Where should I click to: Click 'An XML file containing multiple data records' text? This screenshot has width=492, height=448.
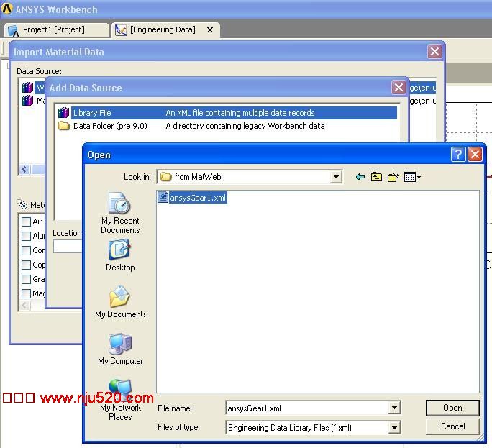[x=240, y=113]
